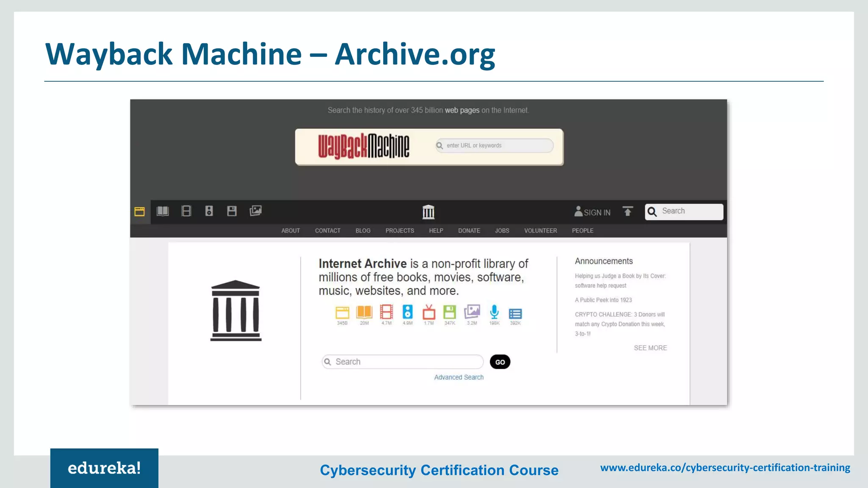Open the CONTACT menu item
This screenshot has height=488, width=868.
coord(328,231)
